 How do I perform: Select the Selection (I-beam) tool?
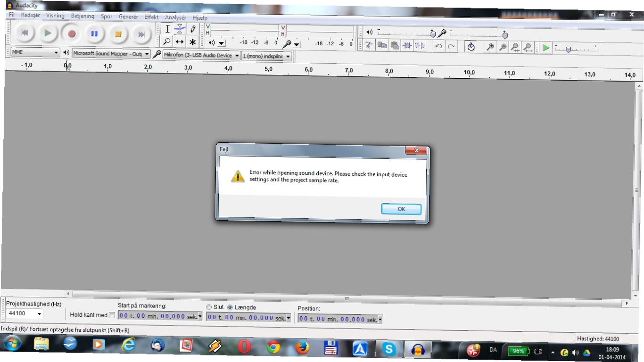[x=167, y=29]
